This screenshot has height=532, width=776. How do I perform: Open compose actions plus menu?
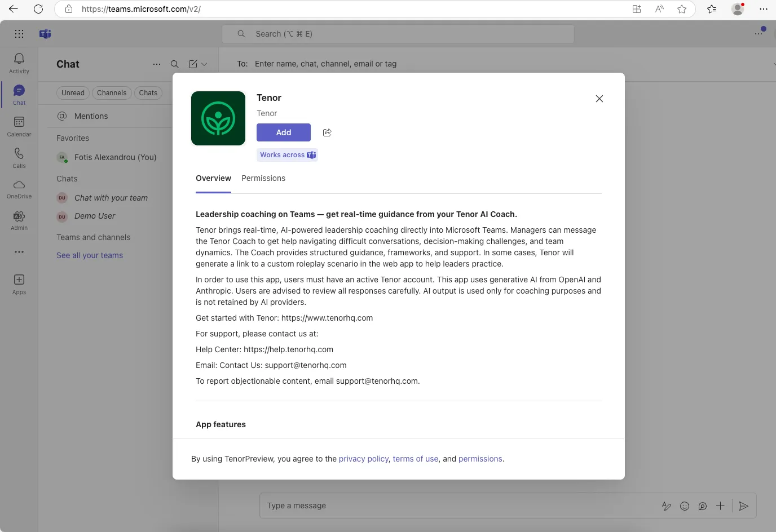point(720,506)
